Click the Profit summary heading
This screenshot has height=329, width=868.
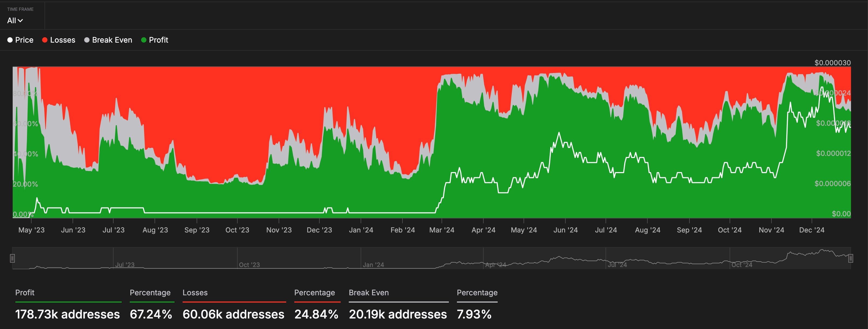pyautogui.click(x=25, y=293)
